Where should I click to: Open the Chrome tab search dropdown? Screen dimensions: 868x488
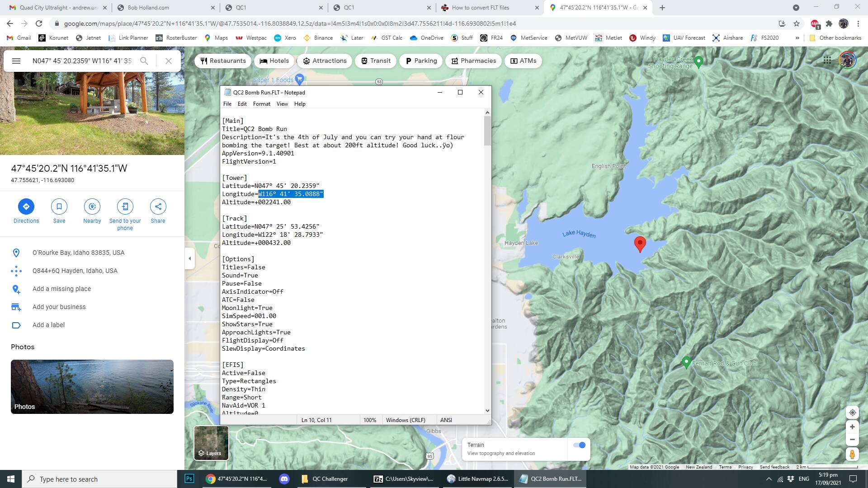pyautogui.click(x=796, y=8)
